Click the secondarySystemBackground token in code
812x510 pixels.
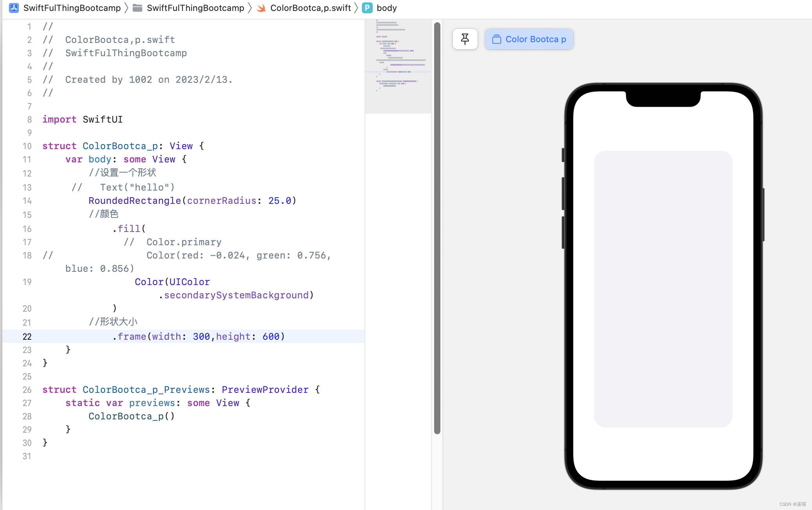(x=236, y=295)
